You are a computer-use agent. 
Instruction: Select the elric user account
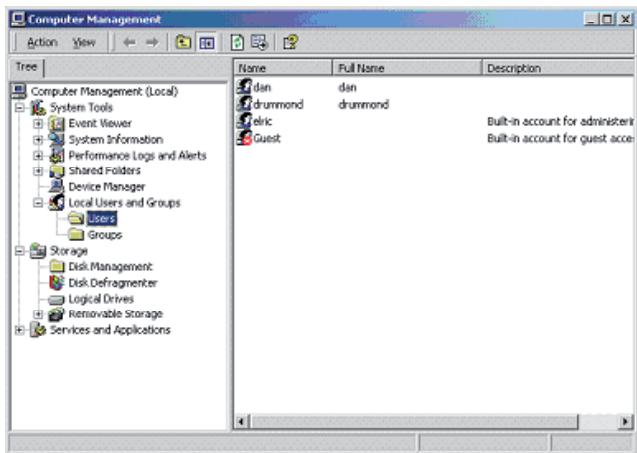263,121
